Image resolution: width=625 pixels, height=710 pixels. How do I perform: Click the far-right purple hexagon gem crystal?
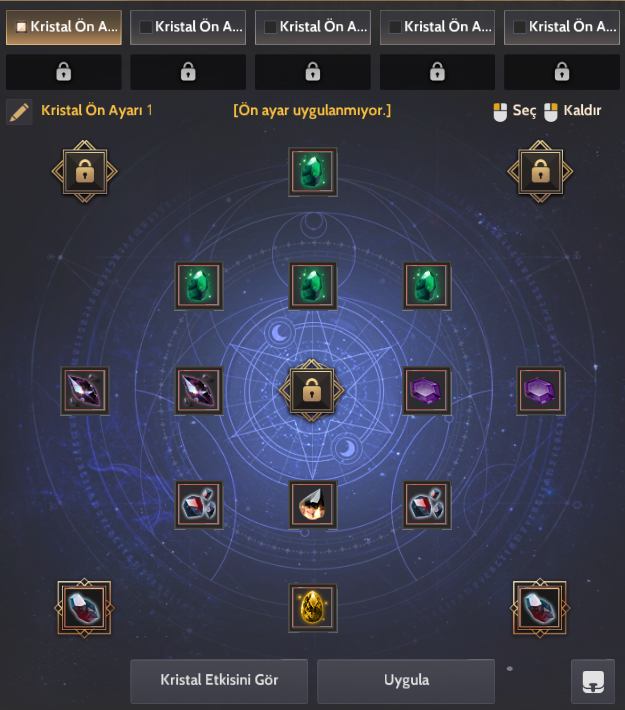540,391
